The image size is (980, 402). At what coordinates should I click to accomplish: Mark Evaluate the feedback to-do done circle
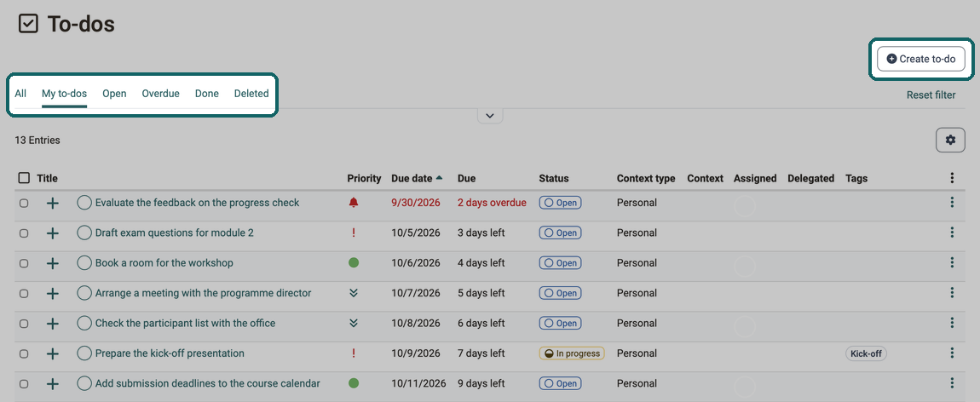click(x=84, y=202)
